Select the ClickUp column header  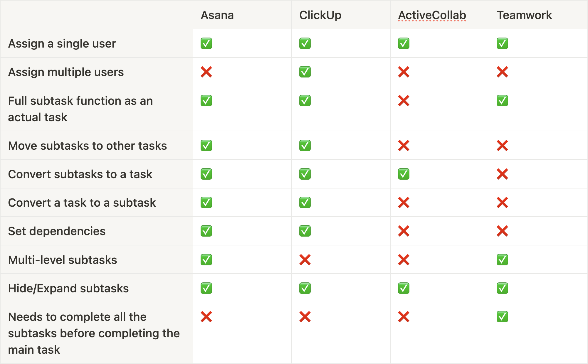click(320, 15)
